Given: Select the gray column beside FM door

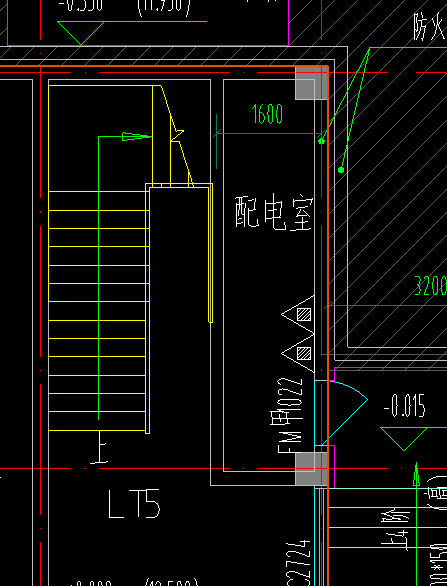Looking at the screenshot, I should [311, 469].
